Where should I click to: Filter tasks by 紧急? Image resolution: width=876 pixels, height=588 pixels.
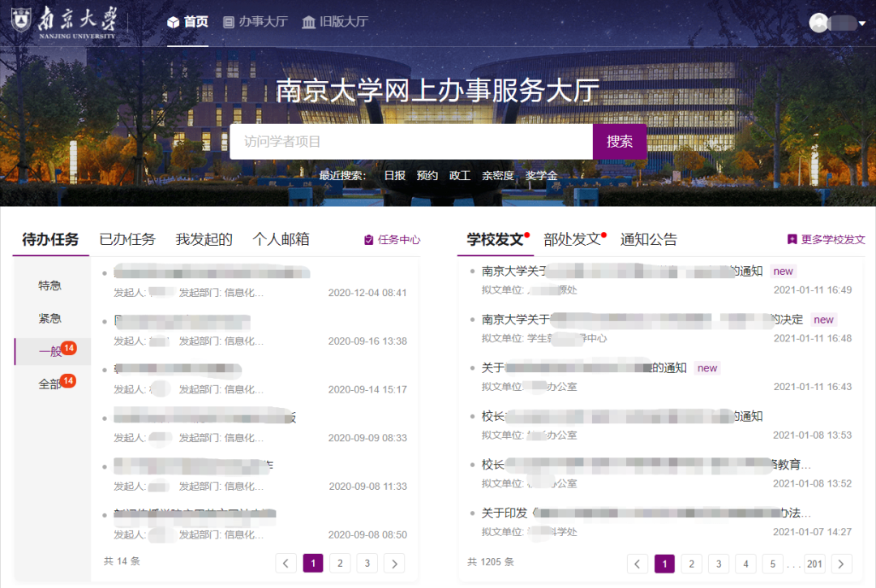(49, 318)
